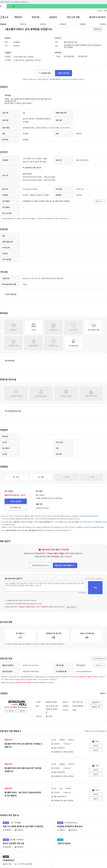Switch to the 복리후생 tab
Viewport: 107px width, 868px height.
tap(63, 24)
